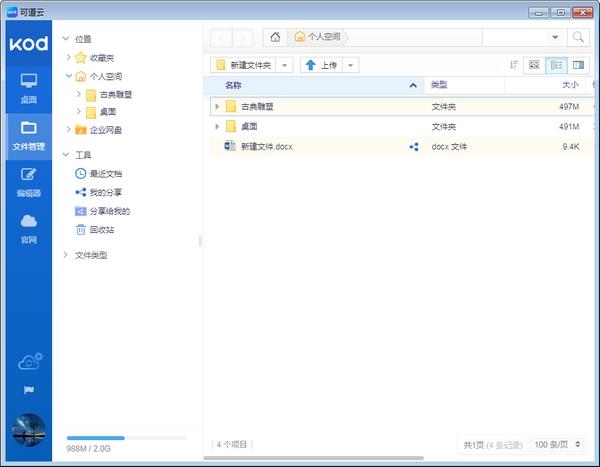600x467 pixels.
Task: Open the sort order icon in toolbar
Action: [x=514, y=65]
